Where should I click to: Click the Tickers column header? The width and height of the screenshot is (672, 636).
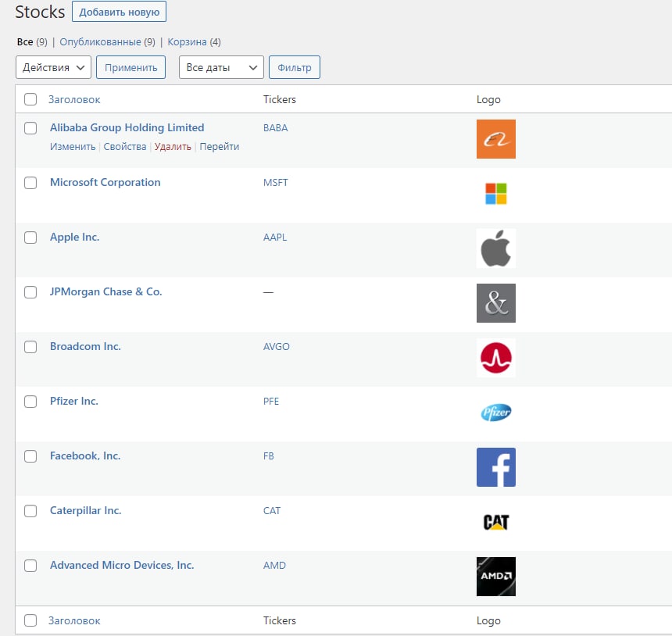click(x=280, y=99)
